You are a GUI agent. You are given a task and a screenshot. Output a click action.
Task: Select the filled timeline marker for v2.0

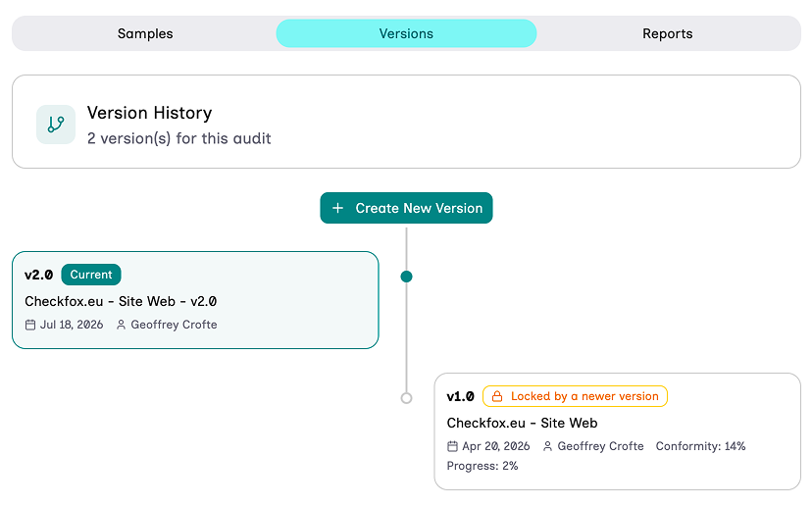pos(407,277)
